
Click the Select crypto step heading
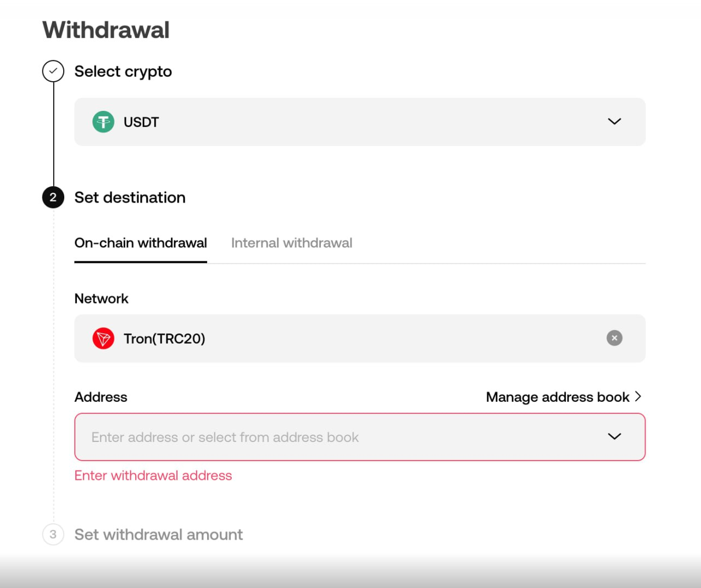tap(123, 71)
